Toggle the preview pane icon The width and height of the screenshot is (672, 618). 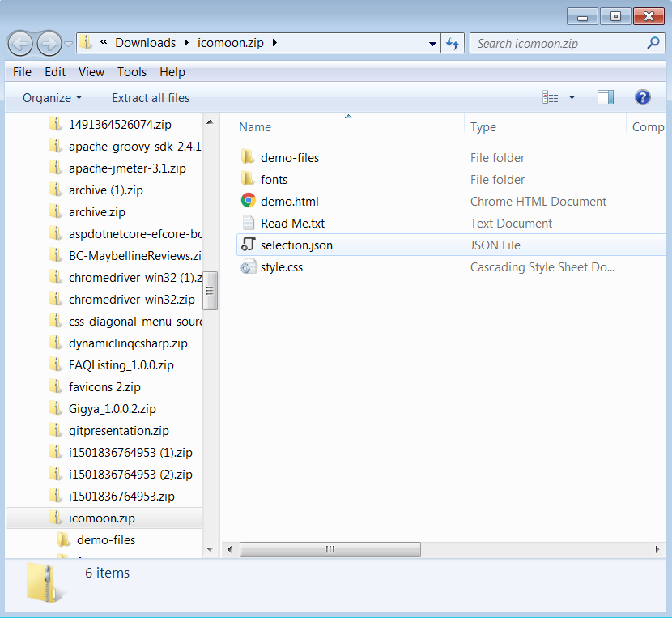(606, 97)
